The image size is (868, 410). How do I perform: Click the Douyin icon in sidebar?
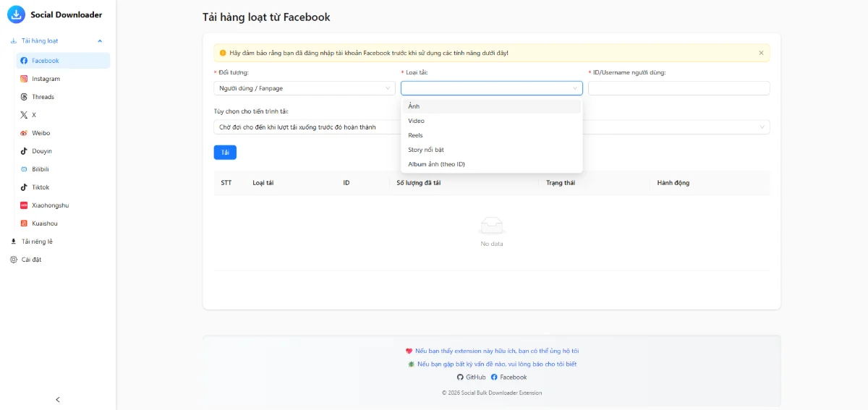(x=24, y=151)
